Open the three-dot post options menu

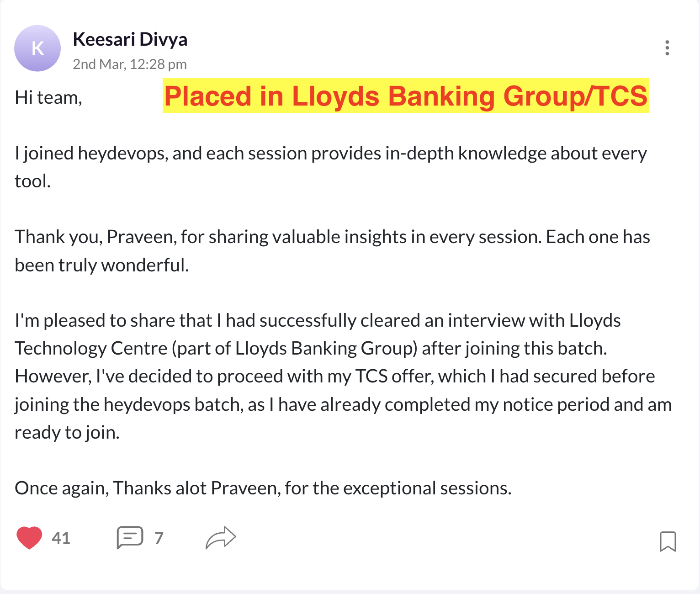(667, 48)
